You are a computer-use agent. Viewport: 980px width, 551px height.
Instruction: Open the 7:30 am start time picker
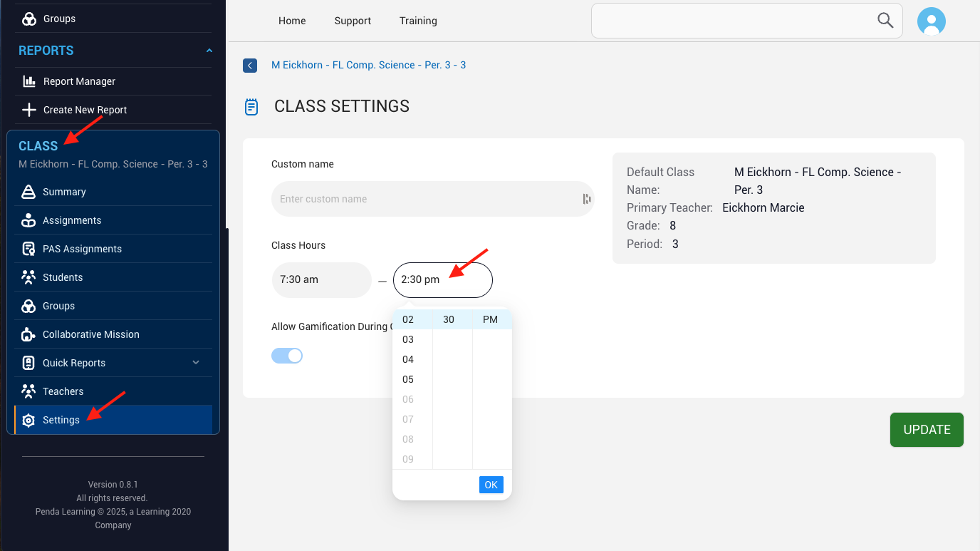(x=321, y=279)
